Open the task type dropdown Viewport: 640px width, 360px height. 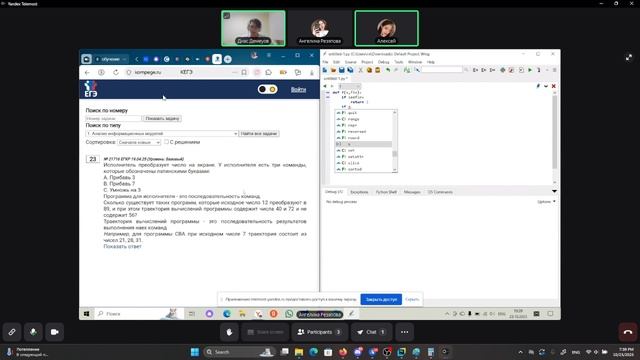pyautogui.click(x=162, y=133)
